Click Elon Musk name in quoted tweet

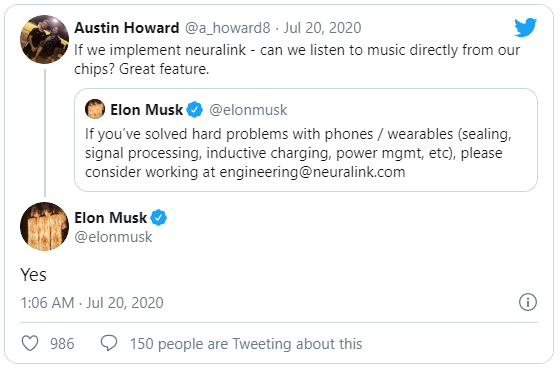click(x=146, y=110)
